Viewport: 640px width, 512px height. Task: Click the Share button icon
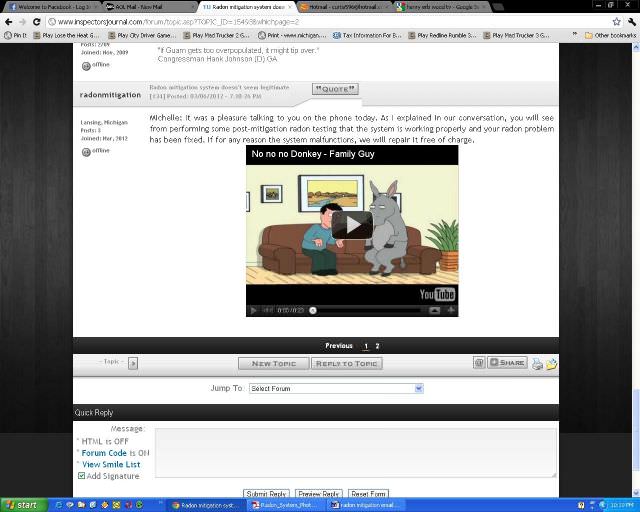point(507,363)
